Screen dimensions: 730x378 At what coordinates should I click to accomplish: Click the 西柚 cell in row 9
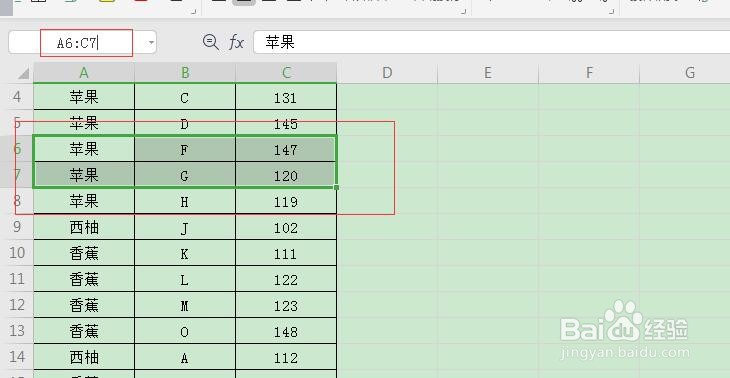click(x=84, y=227)
